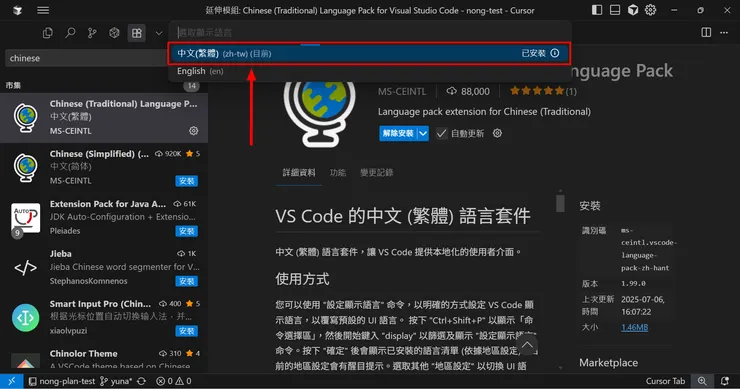Click 解除安裝 uninstall button

click(x=398, y=133)
